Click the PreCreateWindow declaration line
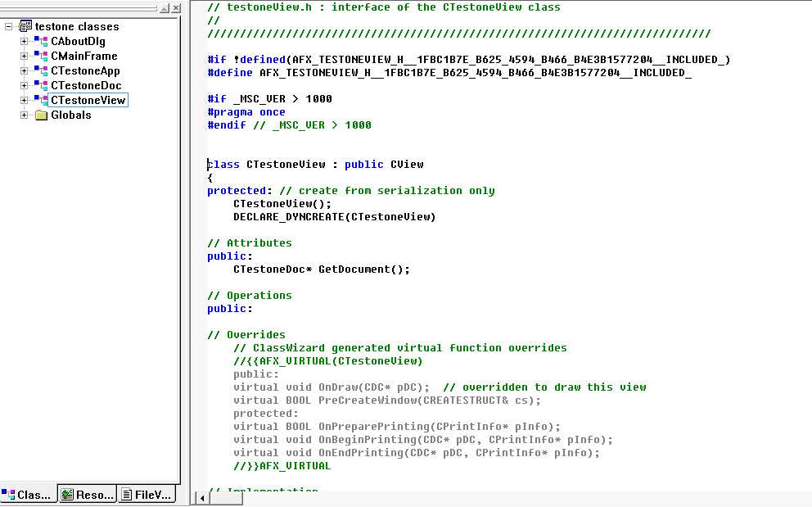 [x=387, y=401]
